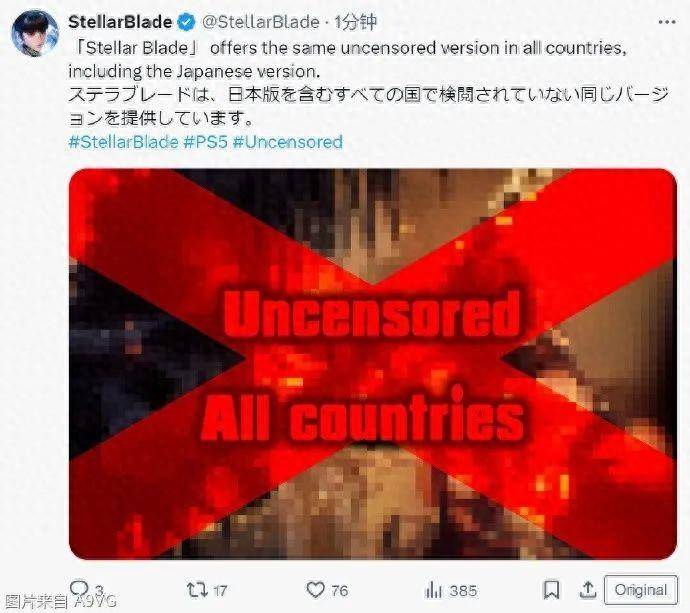Click the like count 76
Image resolution: width=690 pixels, height=613 pixels.
click(339, 591)
